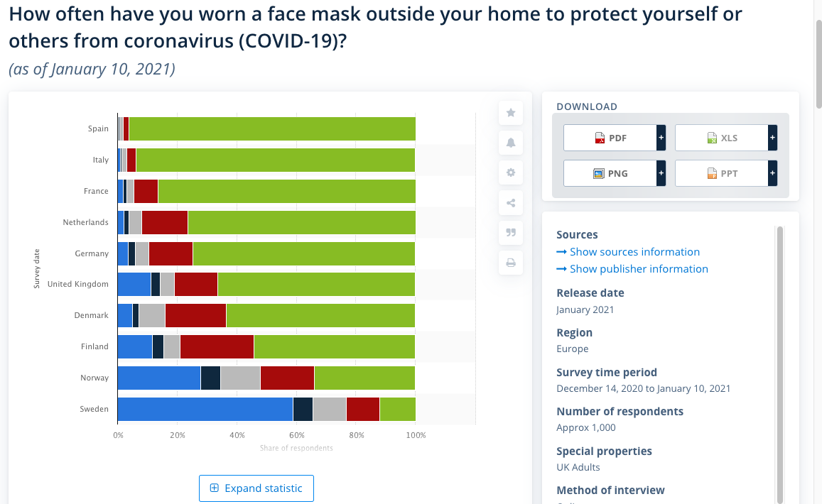Screen dimensions: 822x504
Task: Expand XLS download options plus
Action: tap(772, 138)
